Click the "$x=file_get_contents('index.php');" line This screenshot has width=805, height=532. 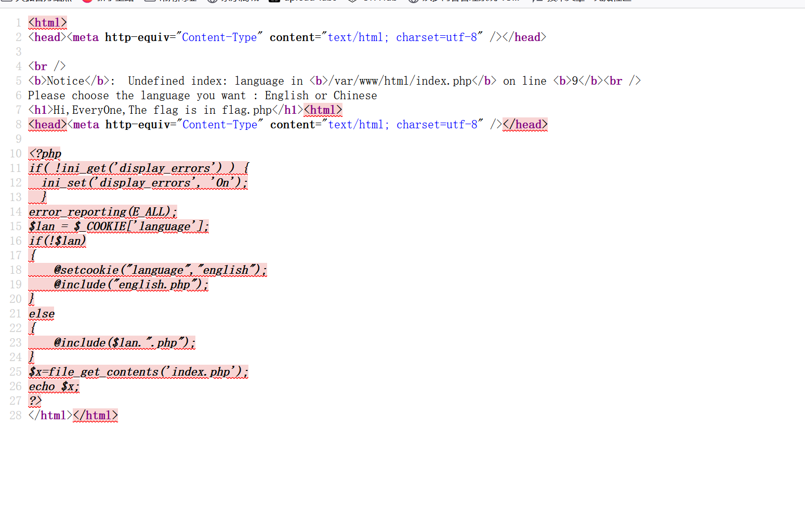tap(138, 372)
